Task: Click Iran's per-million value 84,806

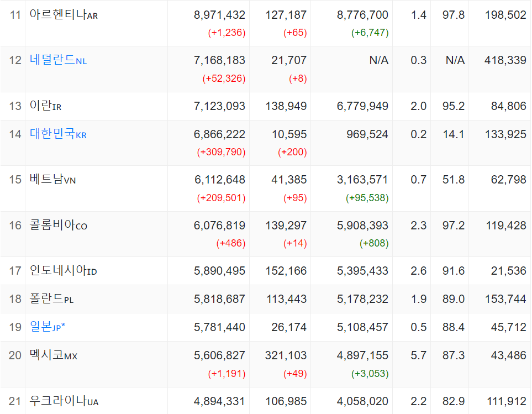Action: pos(509,106)
